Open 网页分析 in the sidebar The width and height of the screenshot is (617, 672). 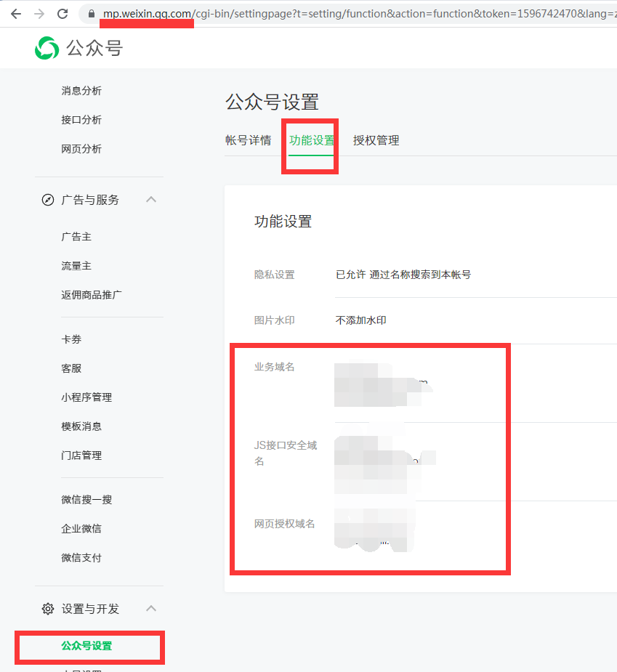pyautogui.click(x=81, y=149)
